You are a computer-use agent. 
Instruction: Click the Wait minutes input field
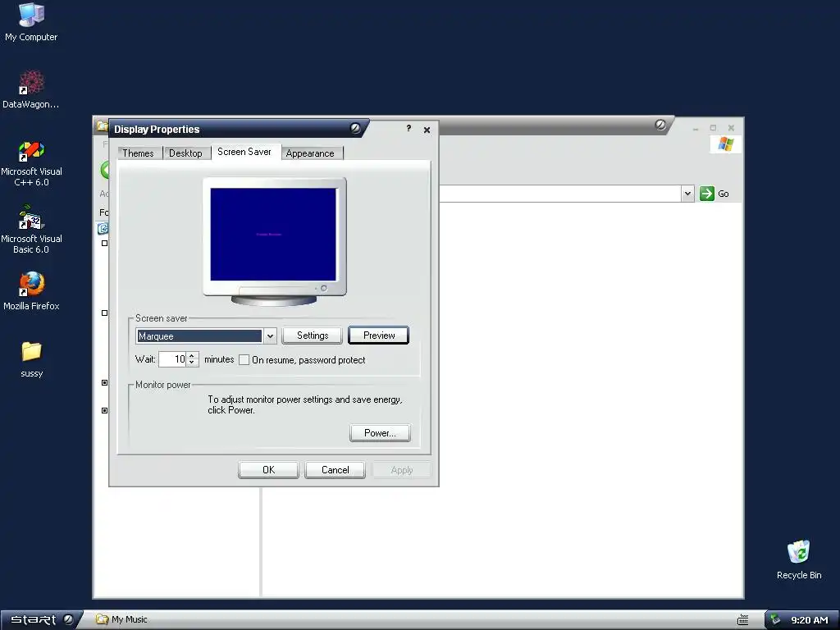(172, 359)
